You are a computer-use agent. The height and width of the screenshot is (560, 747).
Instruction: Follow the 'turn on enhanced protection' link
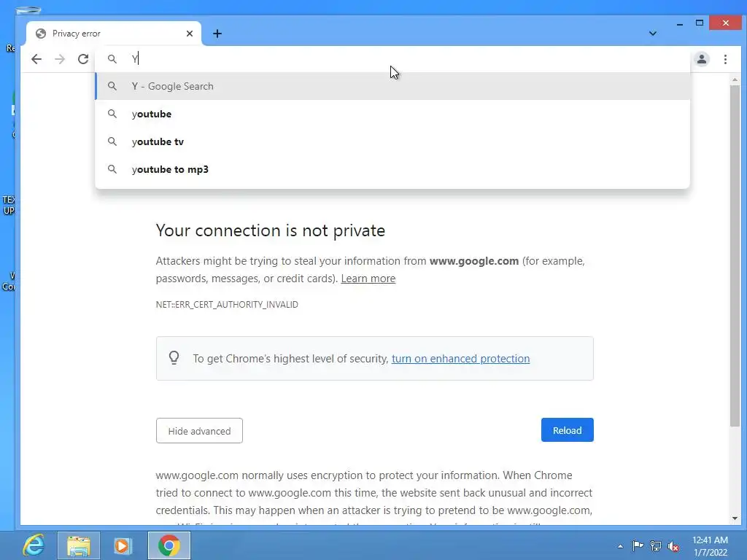pos(460,359)
